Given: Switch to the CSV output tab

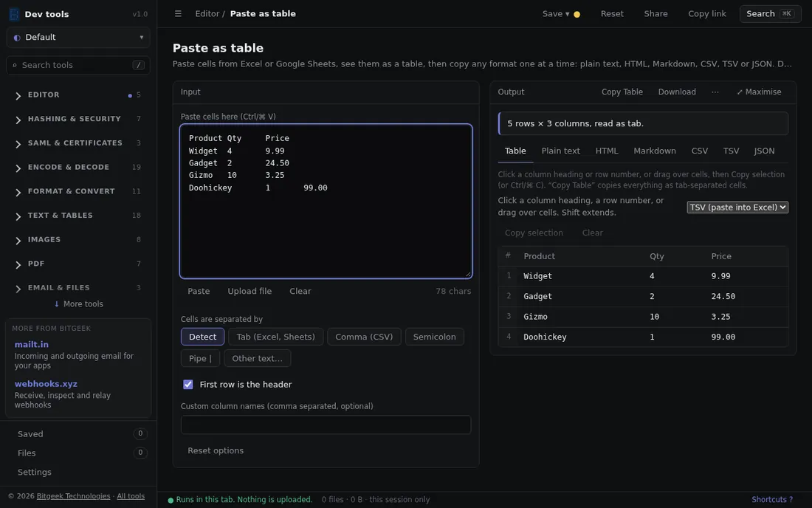Looking at the screenshot, I should point(699,151).
